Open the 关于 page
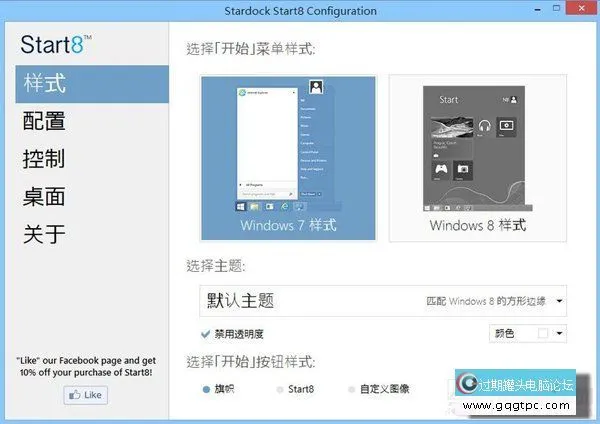Screen dimensions: 600x424 (44, 235)
